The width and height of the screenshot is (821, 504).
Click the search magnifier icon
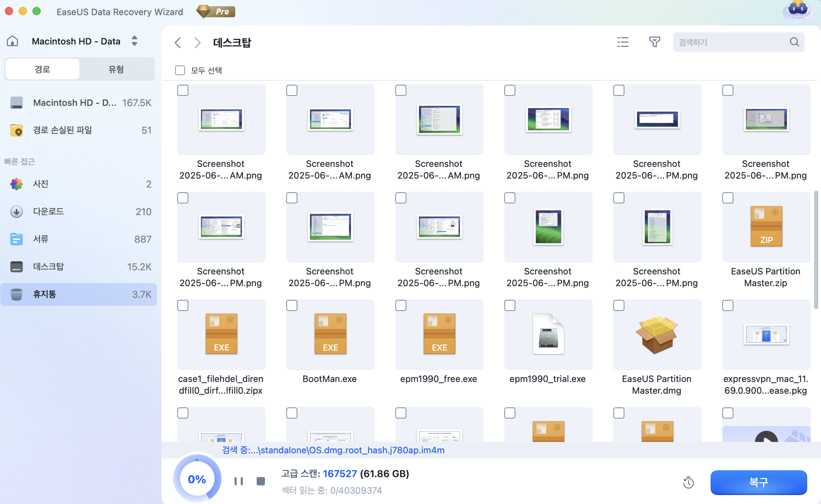pos(794,42)
